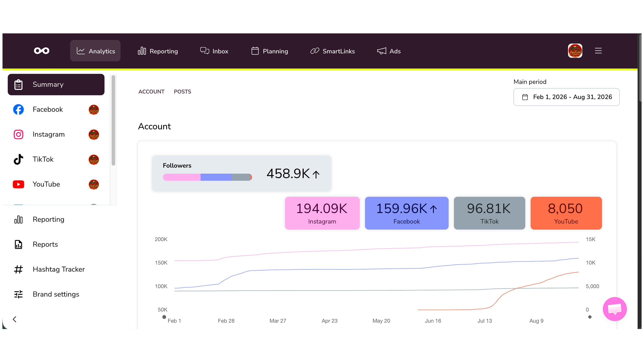Select the Instagram 194.09K card
644x362 pixels.
[322, 213]
